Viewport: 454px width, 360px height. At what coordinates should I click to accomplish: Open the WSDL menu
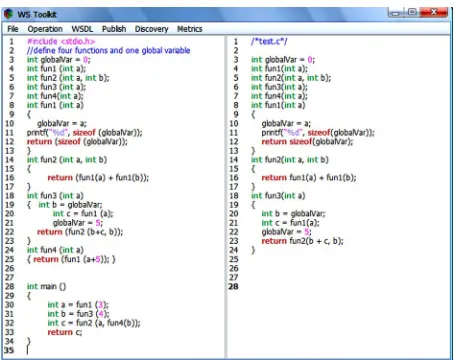point(82,29)
